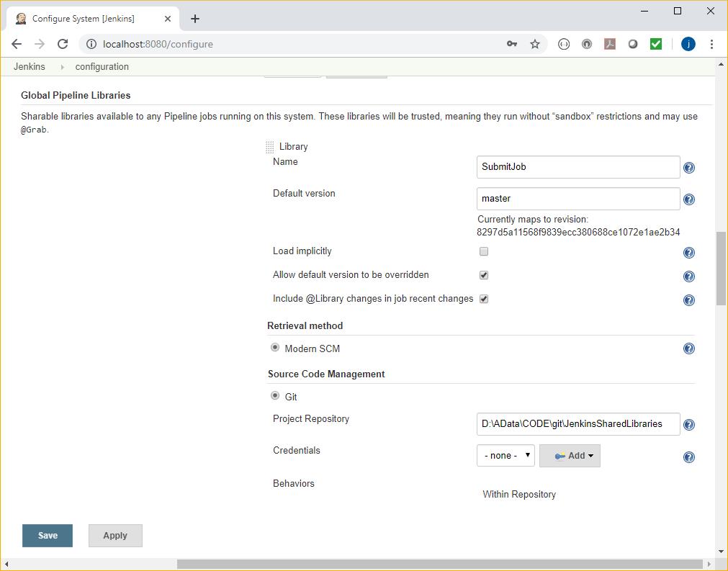
Task: Save the Jenkins configuration
Action: click(x=48, y=536)
